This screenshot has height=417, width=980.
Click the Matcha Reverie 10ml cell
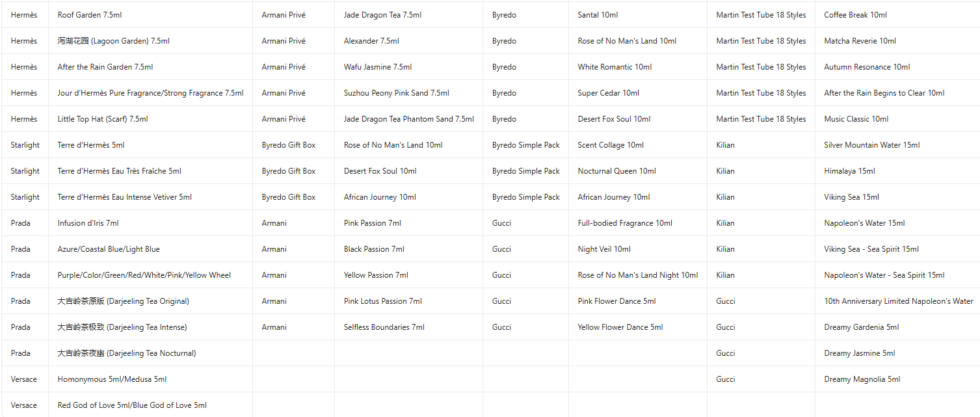pyautogui.click(x=860, y=41)
